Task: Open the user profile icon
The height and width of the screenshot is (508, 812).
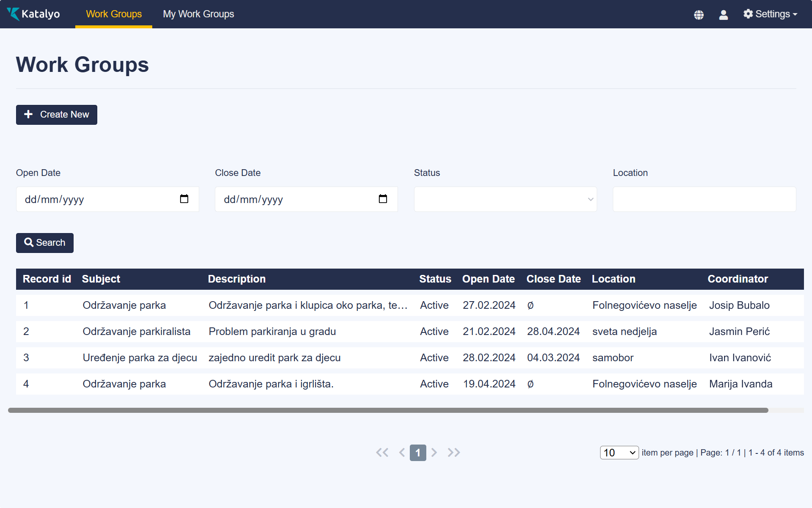Action: [x=723, y=15]
